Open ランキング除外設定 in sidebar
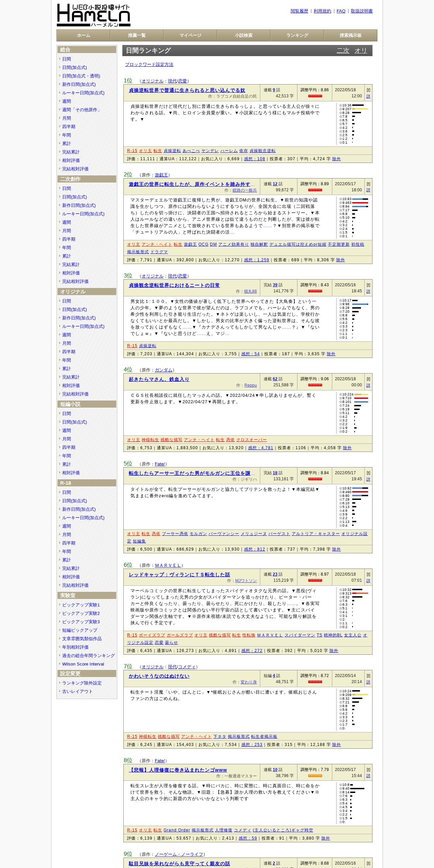The height and width of the screenshot is (868, 434). pos(82,683)
